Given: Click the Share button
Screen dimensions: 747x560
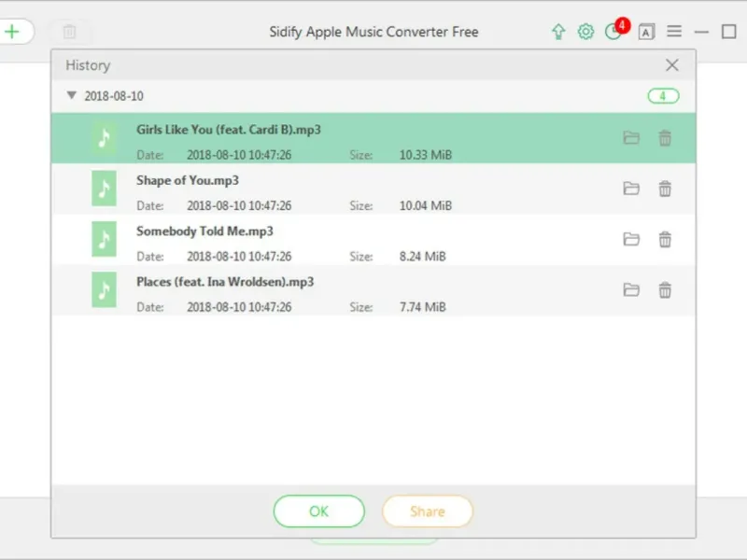Looking at the screenshot, I should [428, 511].
